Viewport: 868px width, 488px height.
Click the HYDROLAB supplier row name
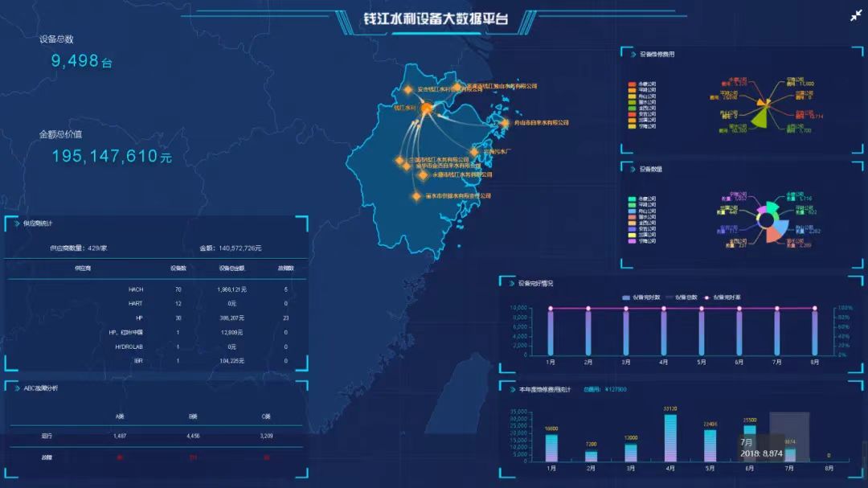tap(129, 347)
